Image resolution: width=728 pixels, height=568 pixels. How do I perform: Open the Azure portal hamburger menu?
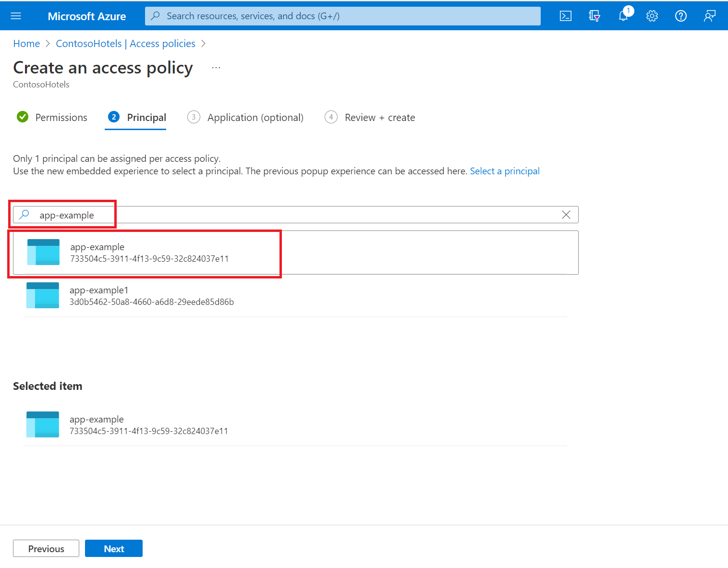[16, 16]
